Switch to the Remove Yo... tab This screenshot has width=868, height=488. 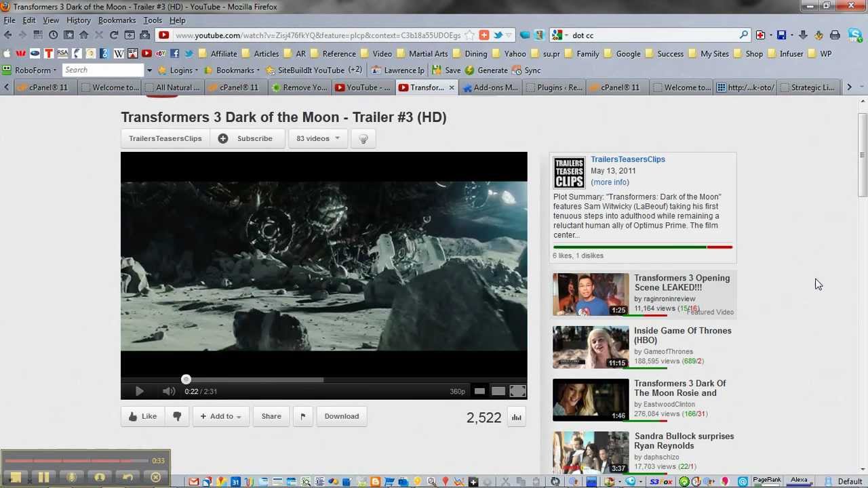point(299,87)
